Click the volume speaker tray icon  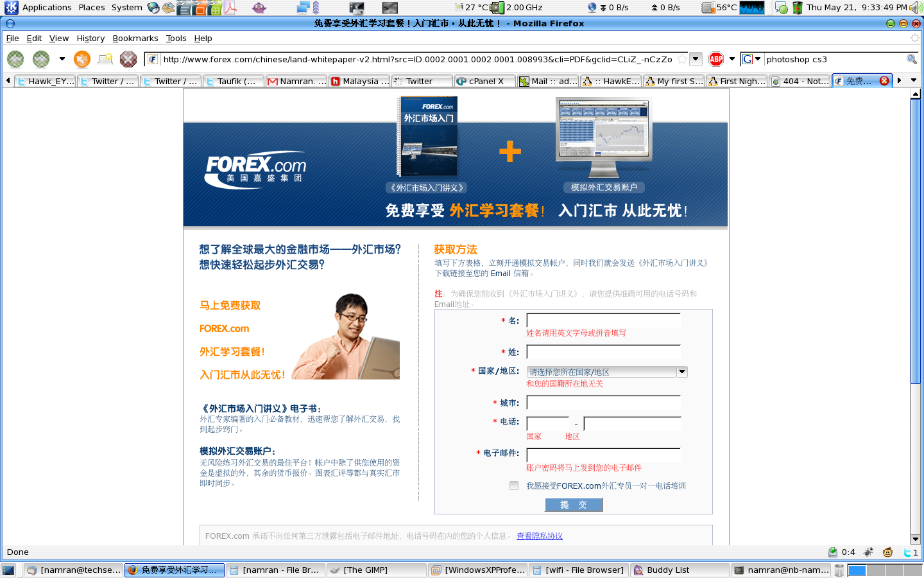(916, 8)
